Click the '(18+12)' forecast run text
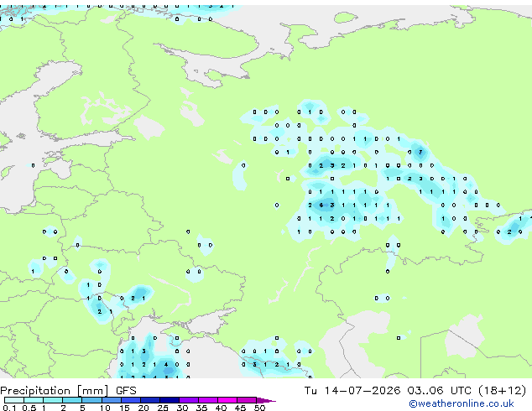Screen dimensions: 532x411 (502, 391)
